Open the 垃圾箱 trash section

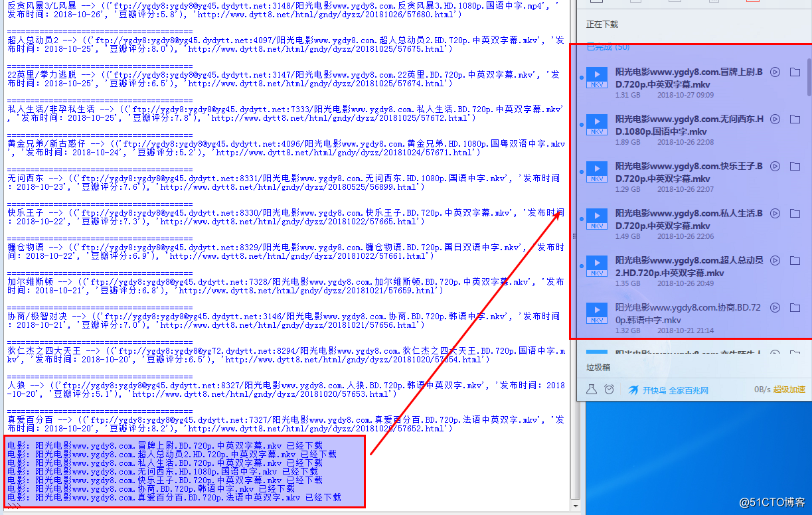point(598,367)
